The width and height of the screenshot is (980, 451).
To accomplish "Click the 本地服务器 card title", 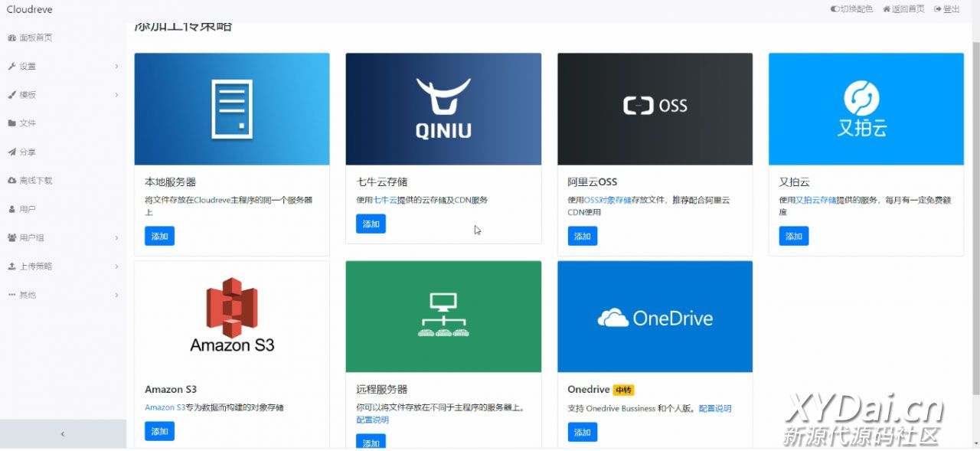I will pos(170,182).
